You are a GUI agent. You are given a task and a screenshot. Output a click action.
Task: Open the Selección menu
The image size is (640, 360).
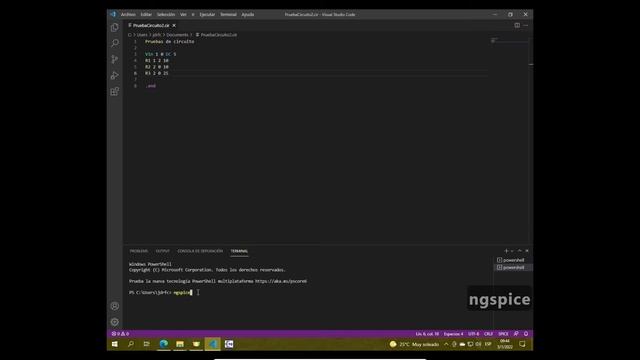point(166,14)
